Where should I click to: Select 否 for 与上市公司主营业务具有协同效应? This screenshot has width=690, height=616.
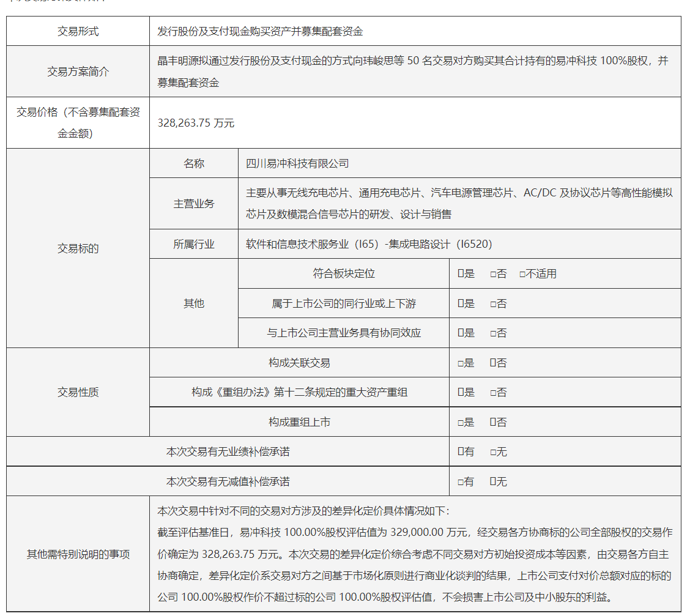(493, 333)
